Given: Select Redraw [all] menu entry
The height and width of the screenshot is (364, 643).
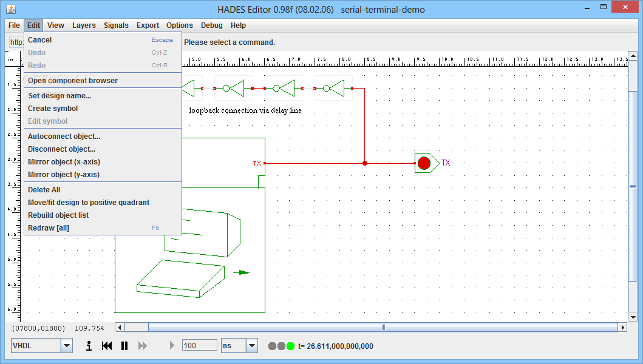Looking at the screenshot, I should 103,227.
